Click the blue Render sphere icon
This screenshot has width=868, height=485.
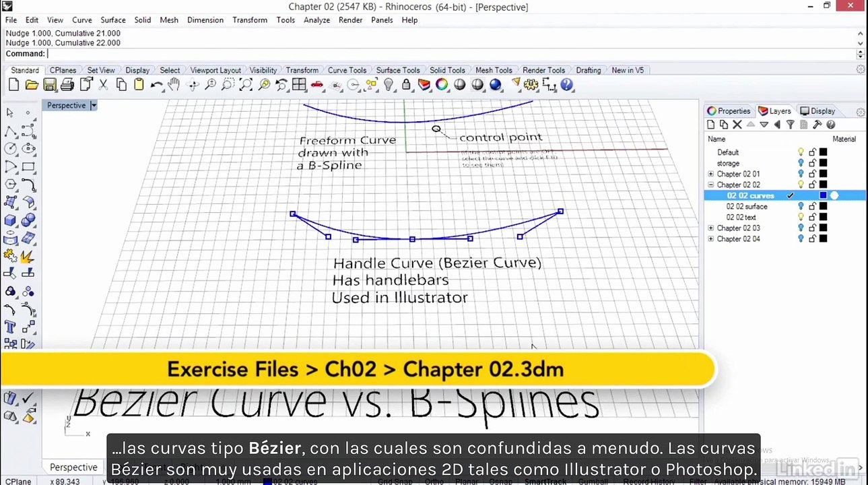[496, 85]
